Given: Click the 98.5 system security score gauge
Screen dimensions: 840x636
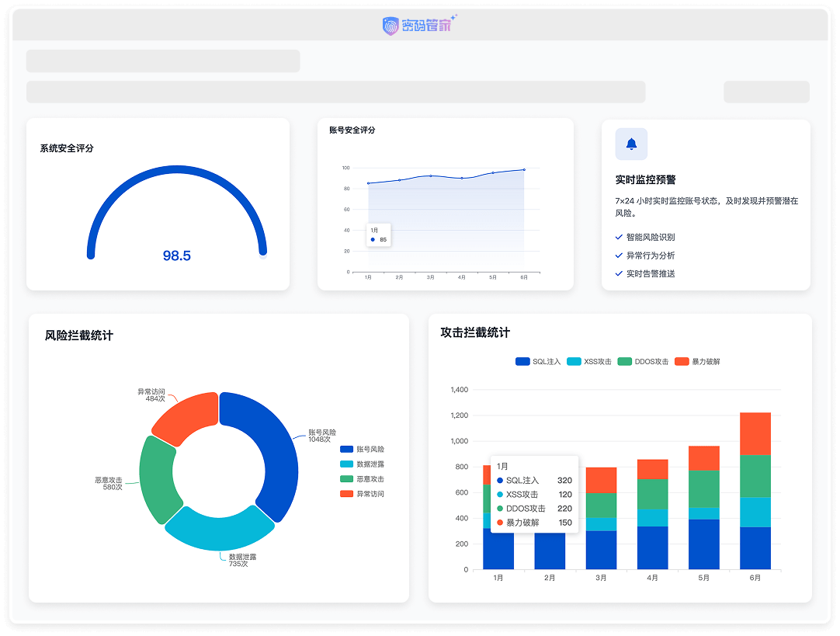Looking at the screenshot, I should 176,255.
